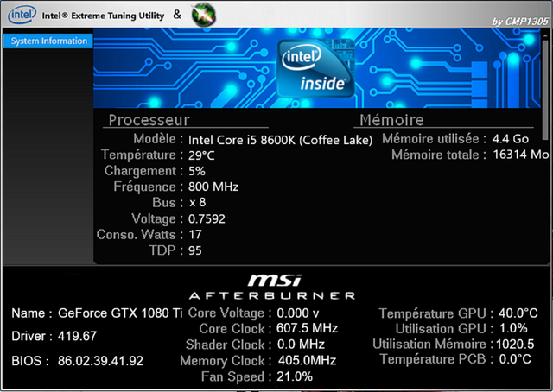Screen dimensions: 553x392
Task: Click the Fréquence label
Action: pyautogui.click(x=144, y=187)
